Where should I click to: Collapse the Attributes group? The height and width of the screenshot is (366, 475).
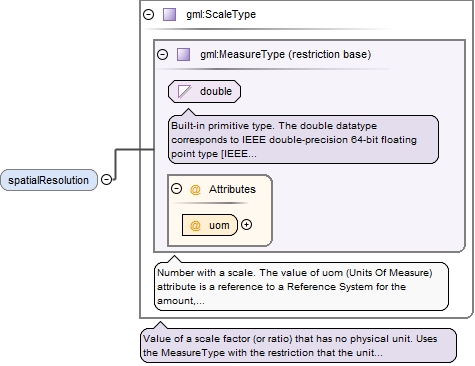pyautogui.click(x=176, y=189)
